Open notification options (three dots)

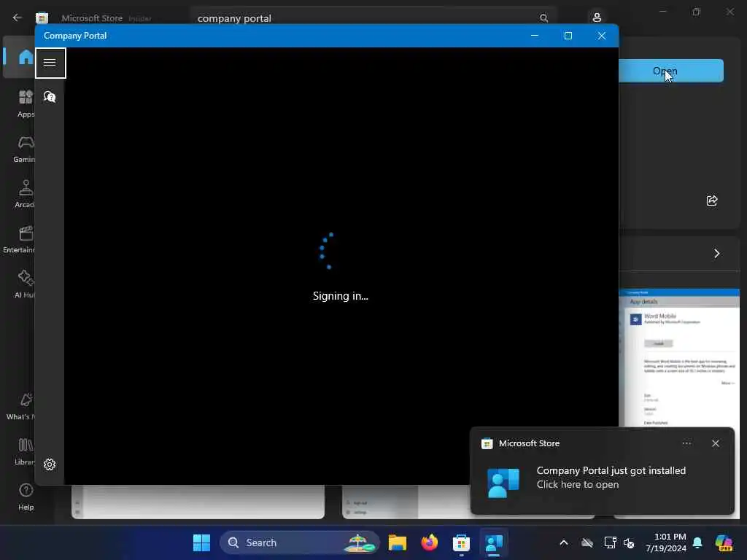(686, 443)
